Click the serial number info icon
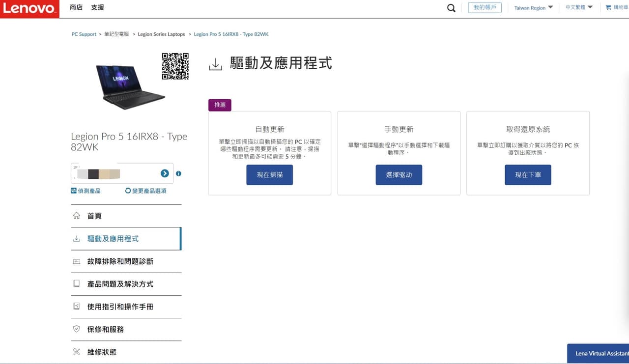Viewport: 629px width, 364px height. click(x=178, y=173)
